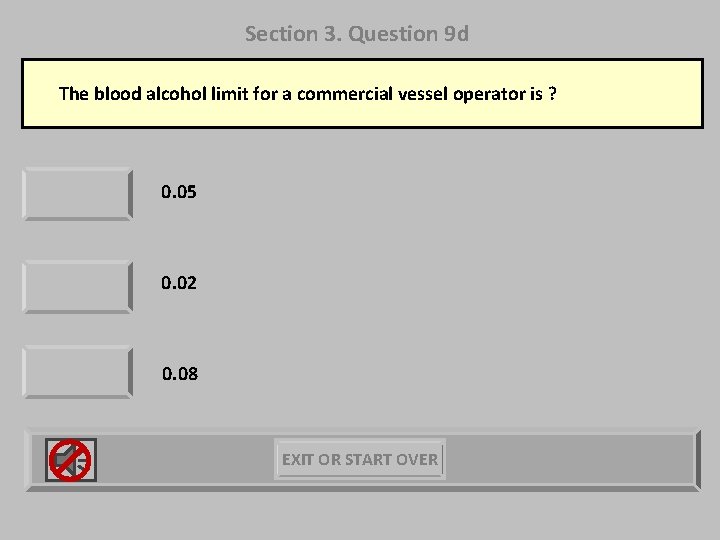Click the question mark ending the question

click(552, 94)
